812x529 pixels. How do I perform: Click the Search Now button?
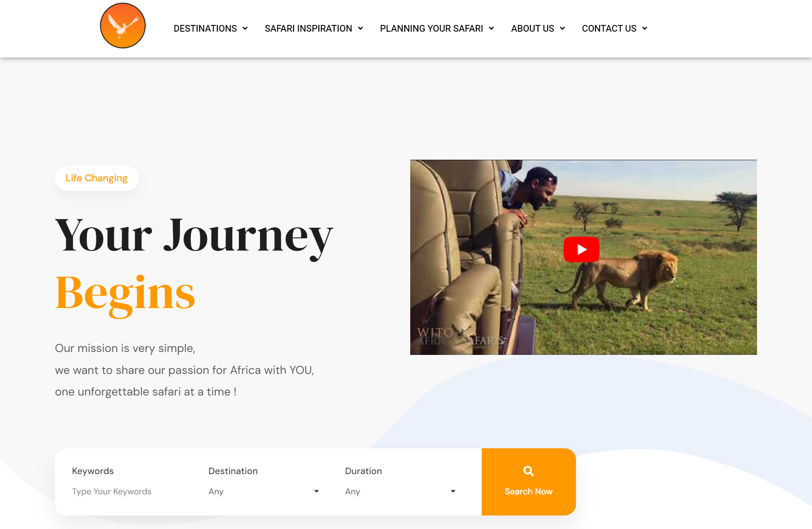click(x=529, y=482)
